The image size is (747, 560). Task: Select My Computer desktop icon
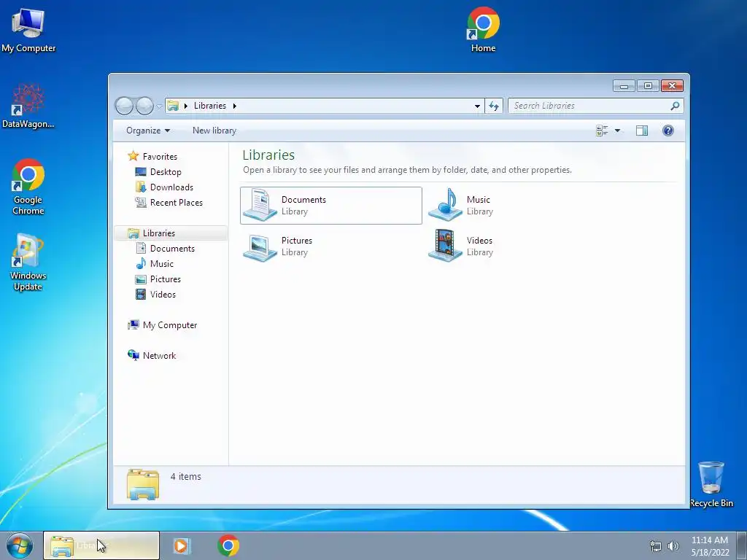point(28,31)
